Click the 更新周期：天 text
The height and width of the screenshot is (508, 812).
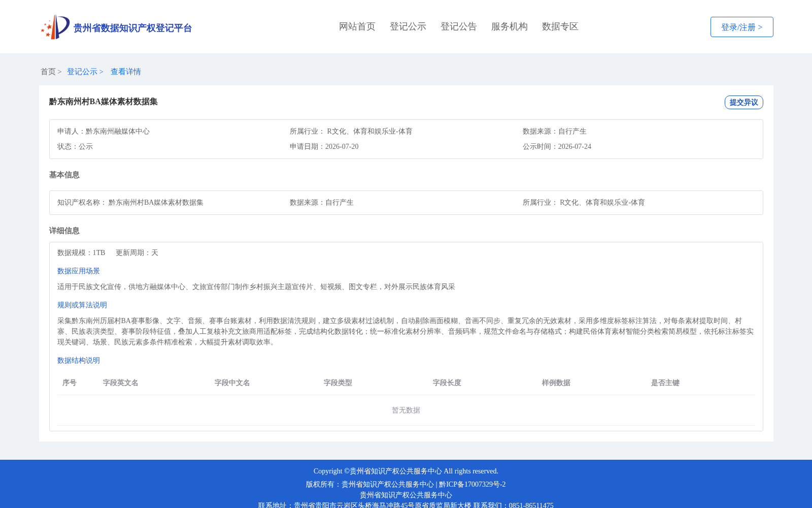click(x=137, y=252)
